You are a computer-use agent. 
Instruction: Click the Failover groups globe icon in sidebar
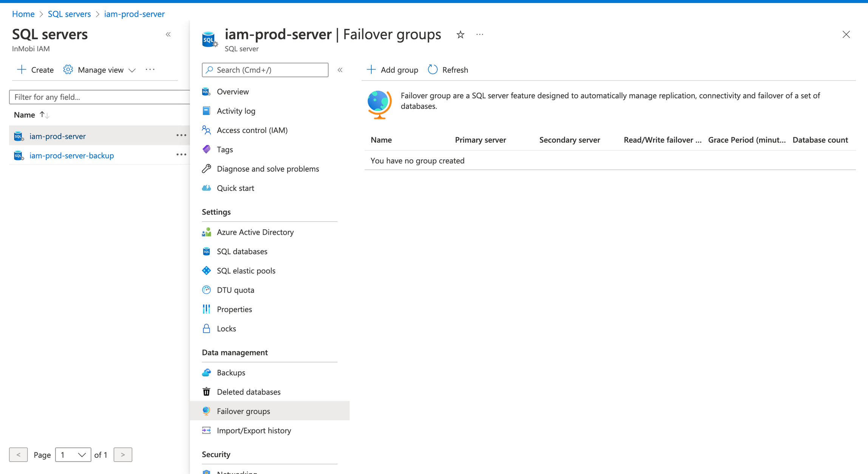pyautogui.click(x=206, y=411)
